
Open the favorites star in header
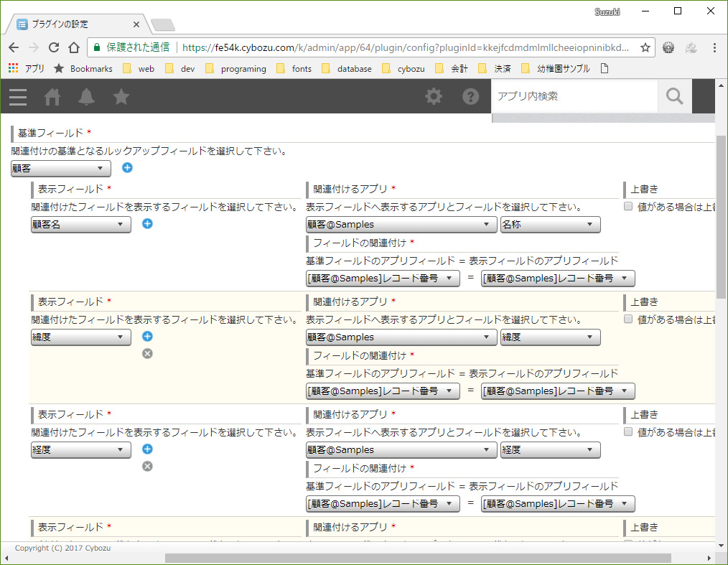(121, 97)
